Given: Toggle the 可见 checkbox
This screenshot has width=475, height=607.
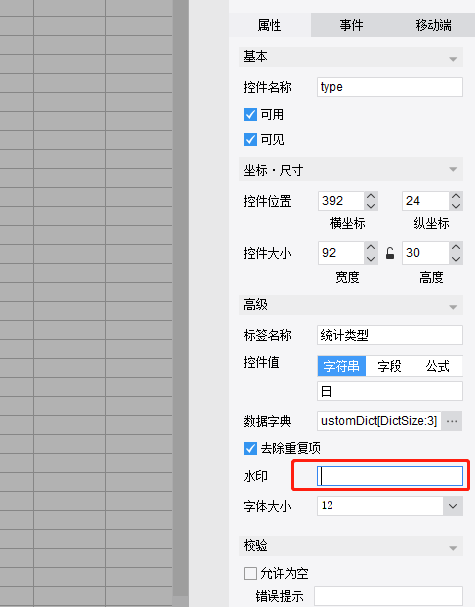Looking at the screenshot, I should (x=250, y=139).
